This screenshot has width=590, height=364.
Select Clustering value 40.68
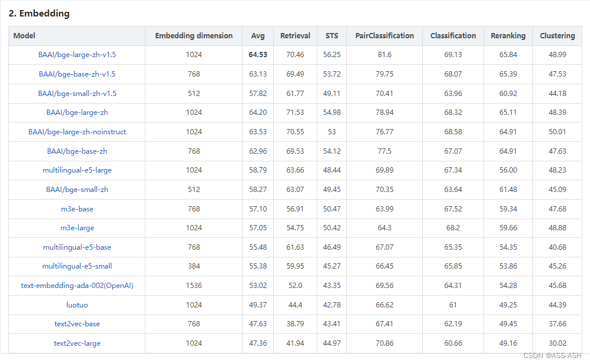pyautogui.click(x=557, y=247)
